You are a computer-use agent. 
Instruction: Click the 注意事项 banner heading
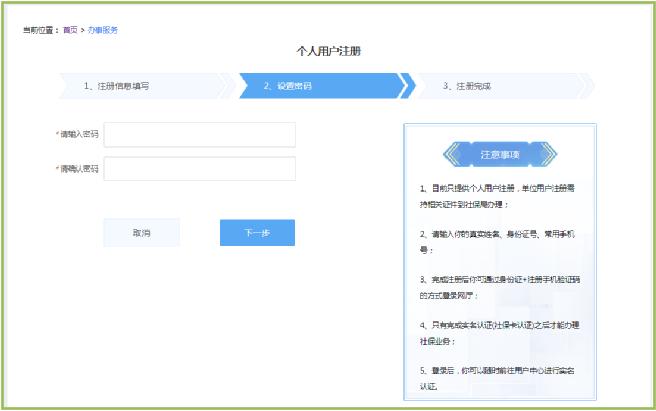(x=499, y=155)
